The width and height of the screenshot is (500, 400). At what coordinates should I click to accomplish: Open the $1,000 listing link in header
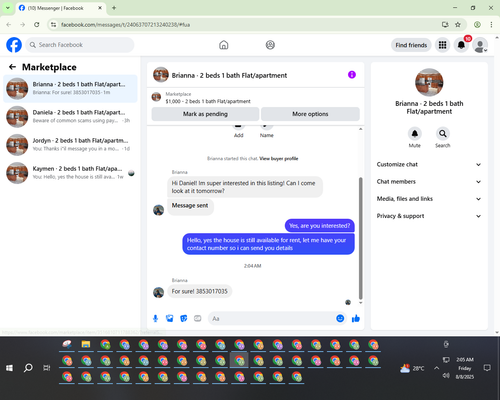[208, 101]
